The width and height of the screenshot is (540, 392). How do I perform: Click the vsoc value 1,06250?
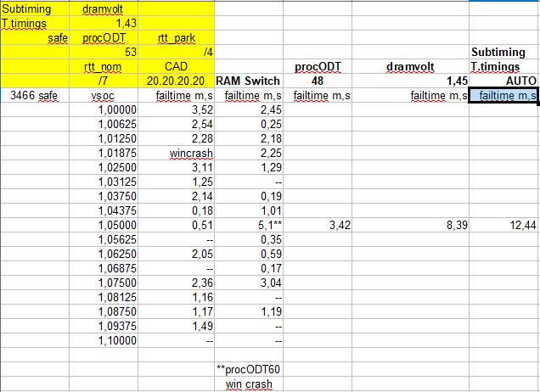[x=104, y=255]
